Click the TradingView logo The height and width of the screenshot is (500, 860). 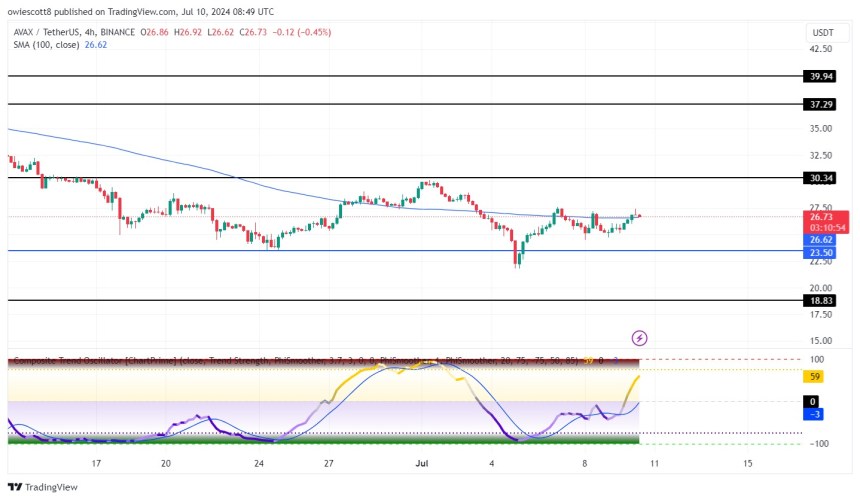pyautogui.click(x=43, y=487)
